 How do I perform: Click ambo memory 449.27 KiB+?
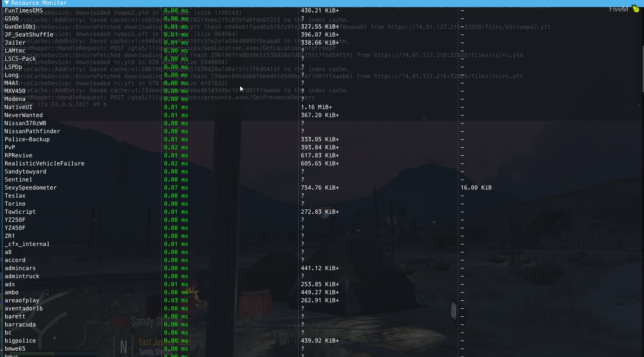point(320,292)
